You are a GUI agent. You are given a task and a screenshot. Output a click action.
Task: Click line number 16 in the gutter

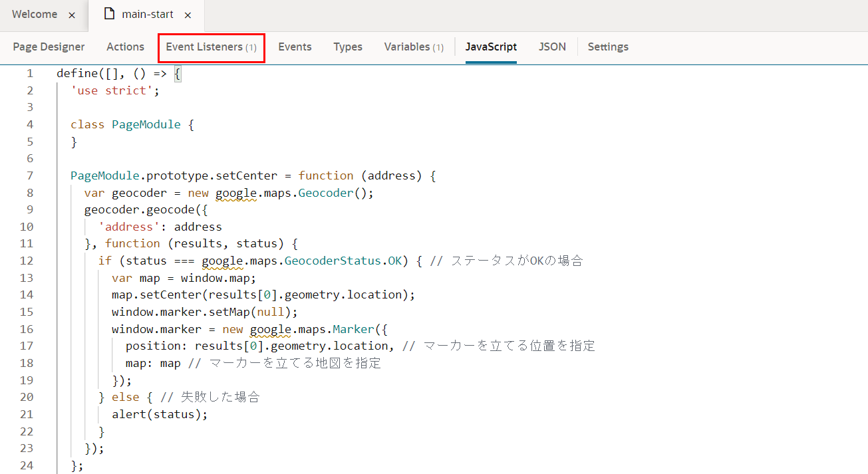coord(27,329)
